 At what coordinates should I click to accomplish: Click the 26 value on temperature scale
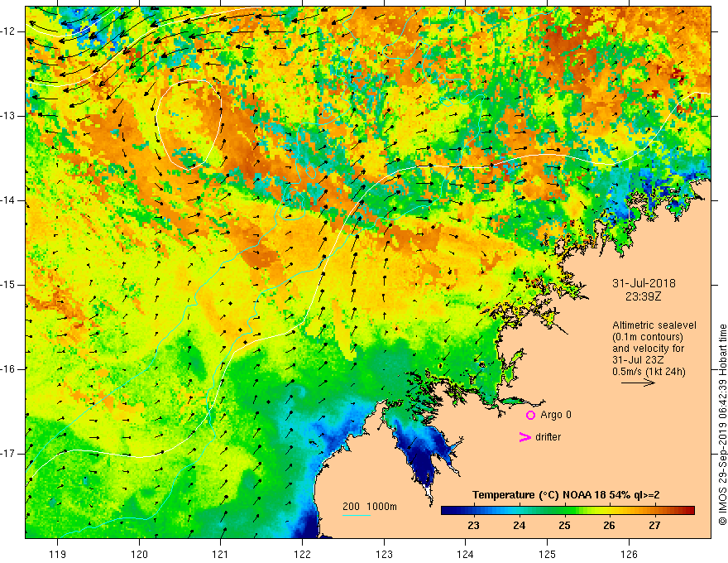coord(609,526)
